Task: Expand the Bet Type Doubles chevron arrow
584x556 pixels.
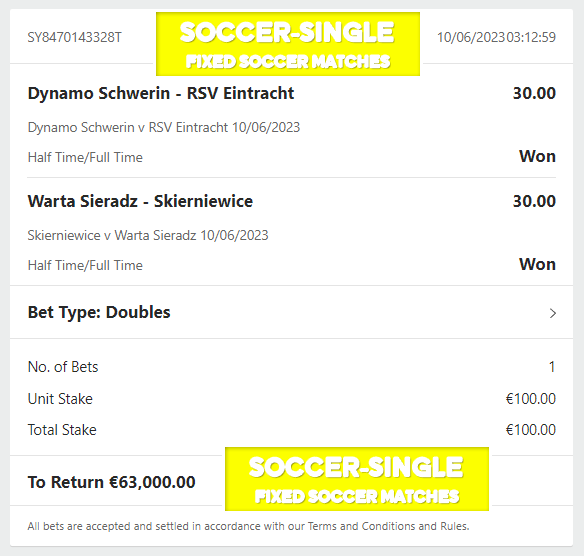Action: [x=553, y=313]
